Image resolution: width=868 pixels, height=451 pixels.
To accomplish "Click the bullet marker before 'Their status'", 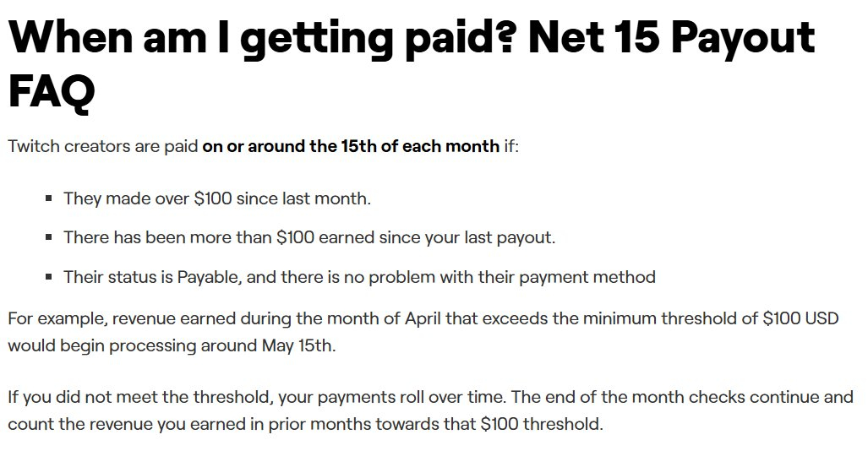I will [49, 276].
